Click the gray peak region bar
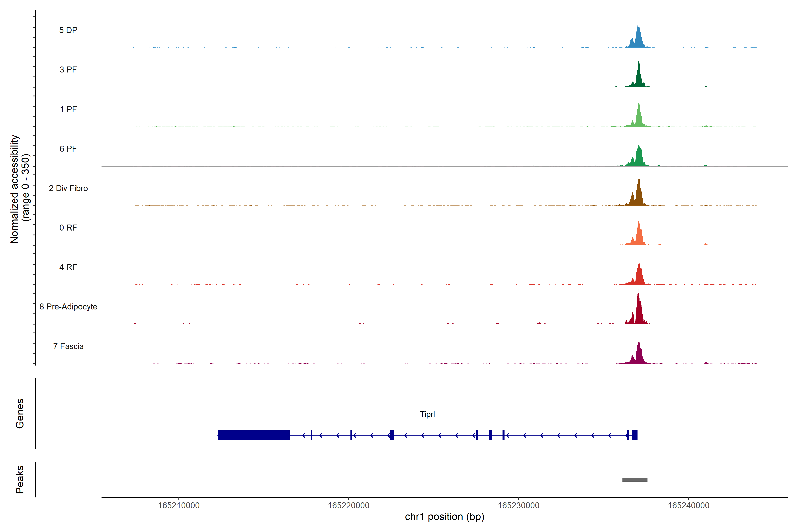This screenshot has height=532, width=798. 634,480
